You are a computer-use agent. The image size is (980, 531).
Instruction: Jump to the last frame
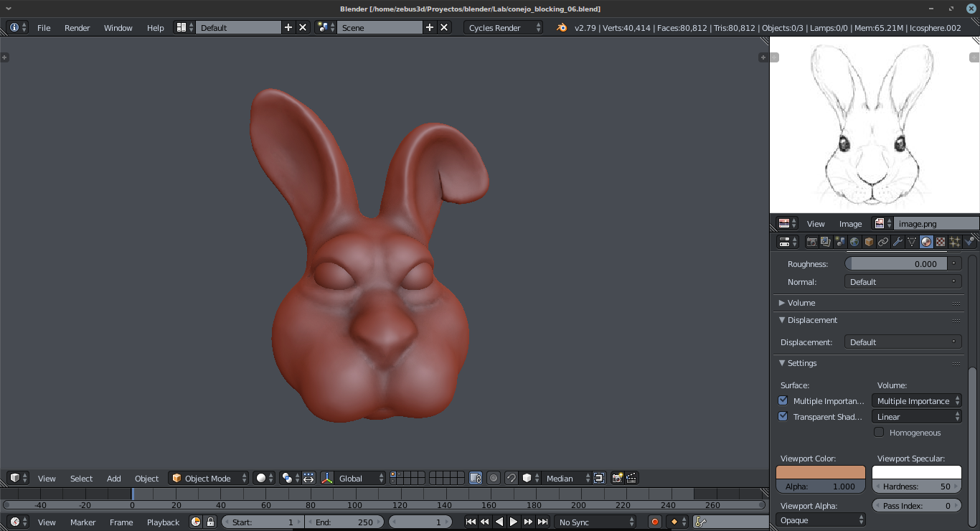pyautogui.click(x=543, y=522)
